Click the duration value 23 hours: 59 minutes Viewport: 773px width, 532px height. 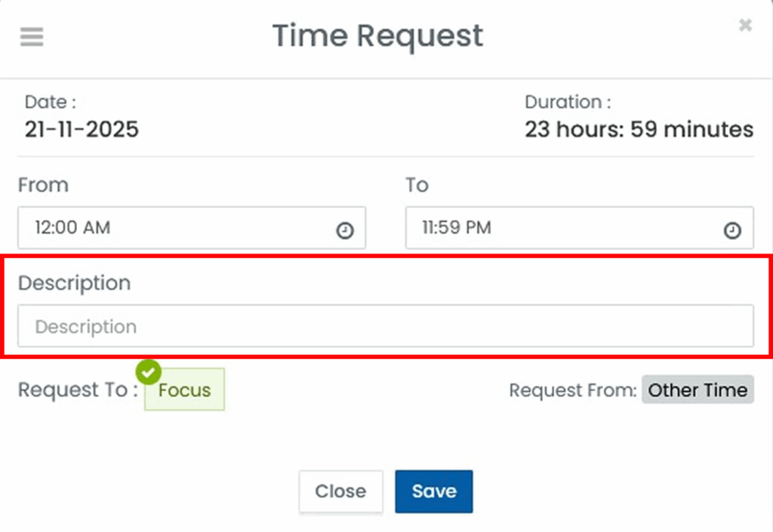click(x=639, y=129)
